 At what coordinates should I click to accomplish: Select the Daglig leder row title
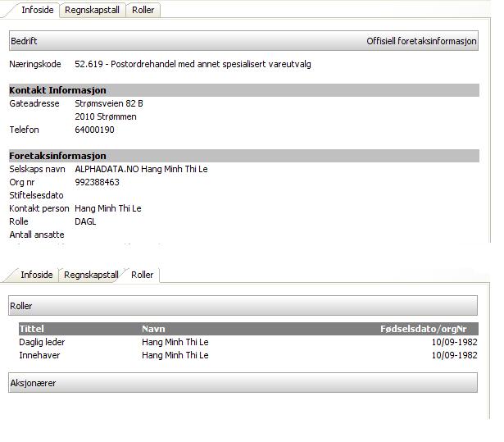click(42, 342)
